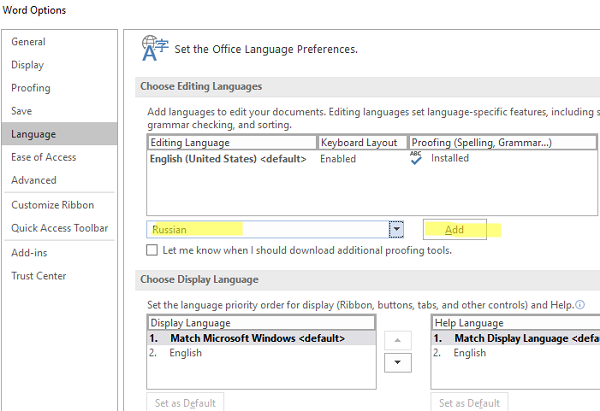Move display language up with arrow button
Screen dimensions: 600x411
(398, 340)
